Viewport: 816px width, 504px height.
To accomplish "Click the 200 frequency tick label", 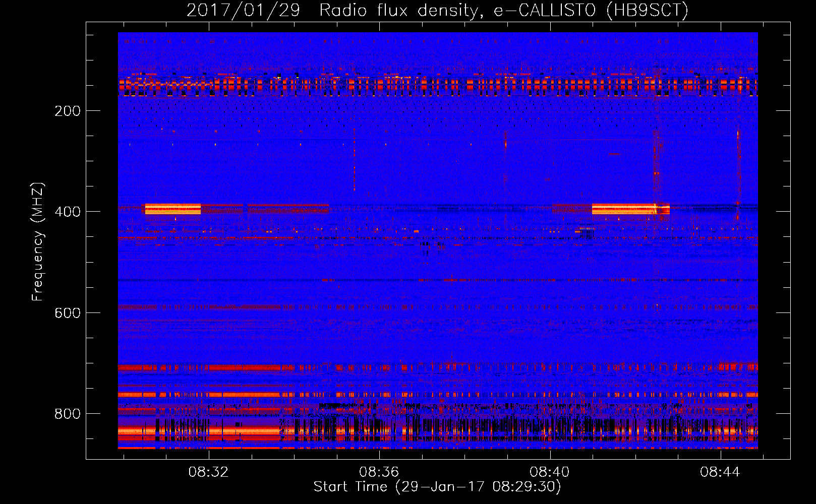I will click(x=68, y=111).
